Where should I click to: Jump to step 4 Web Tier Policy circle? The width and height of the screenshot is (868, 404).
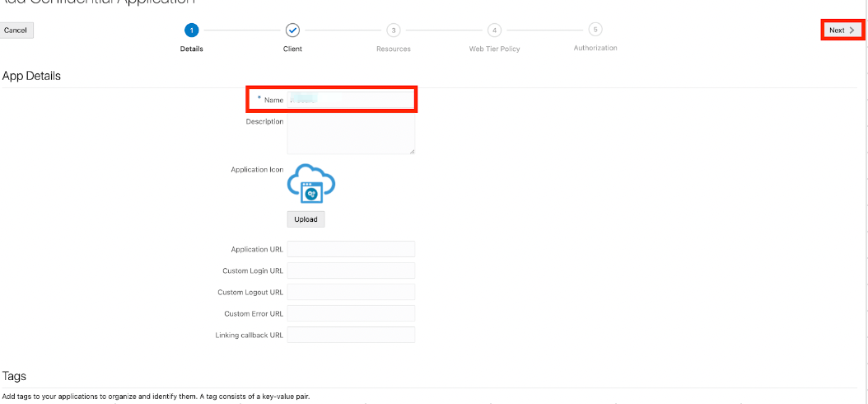click(x=494, y=31)
